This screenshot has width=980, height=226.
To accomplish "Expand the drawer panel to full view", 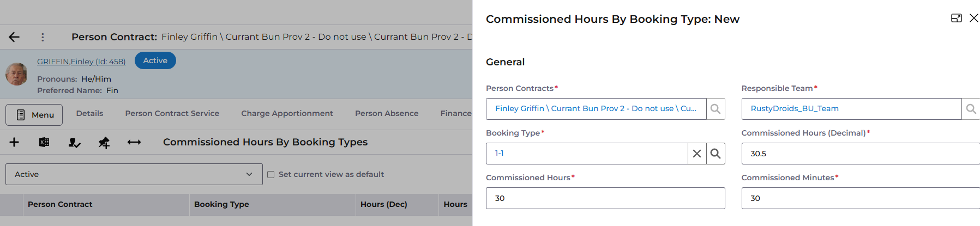I will 956,18.
